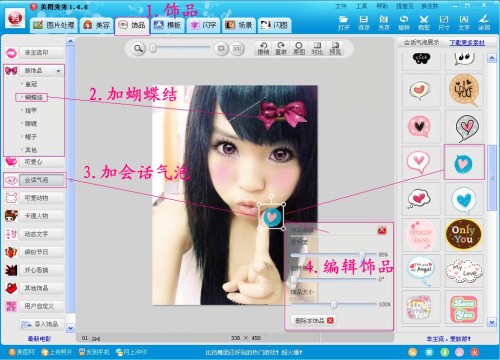Open the 开心恶搞 category

pos(34,270)
